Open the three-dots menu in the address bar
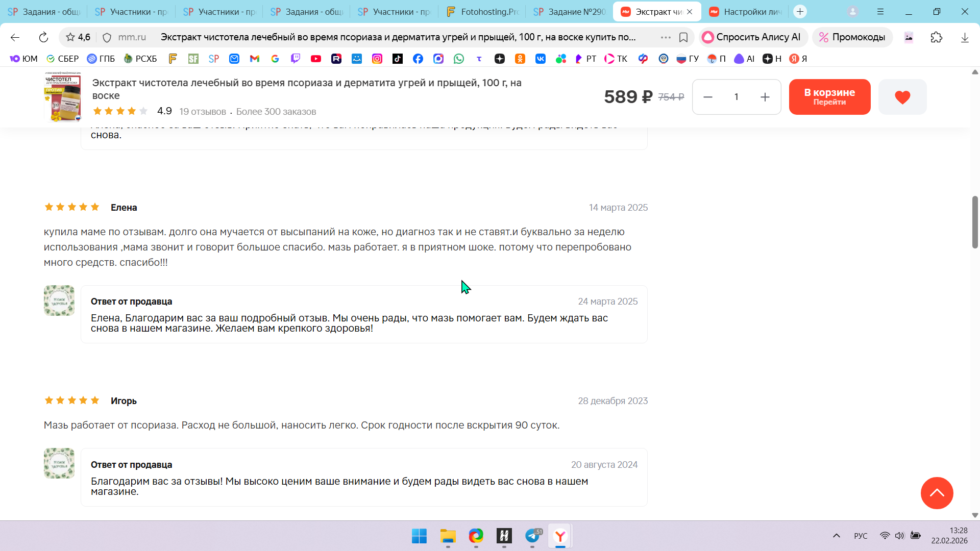The image size is (980, 551). 666,37
